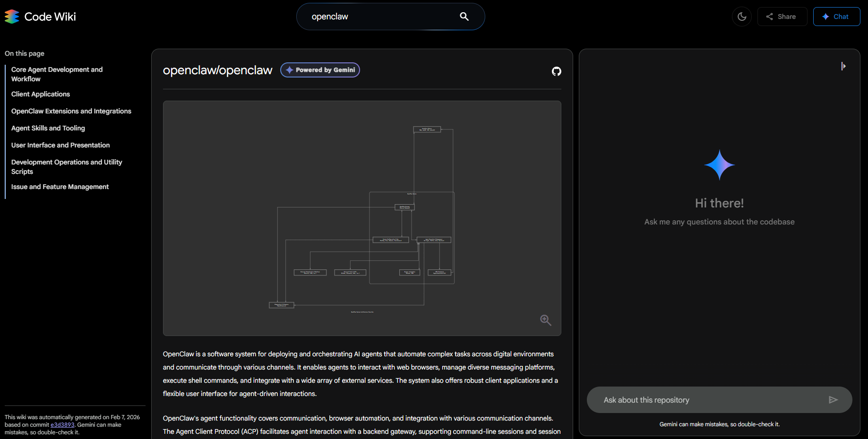Jump to Client Applications section
Screen dimensions: 868x439
(41, 94)
